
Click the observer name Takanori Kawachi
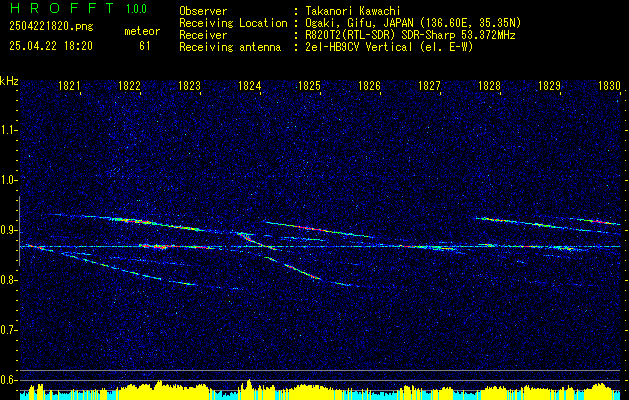click(x=353, y=11)
